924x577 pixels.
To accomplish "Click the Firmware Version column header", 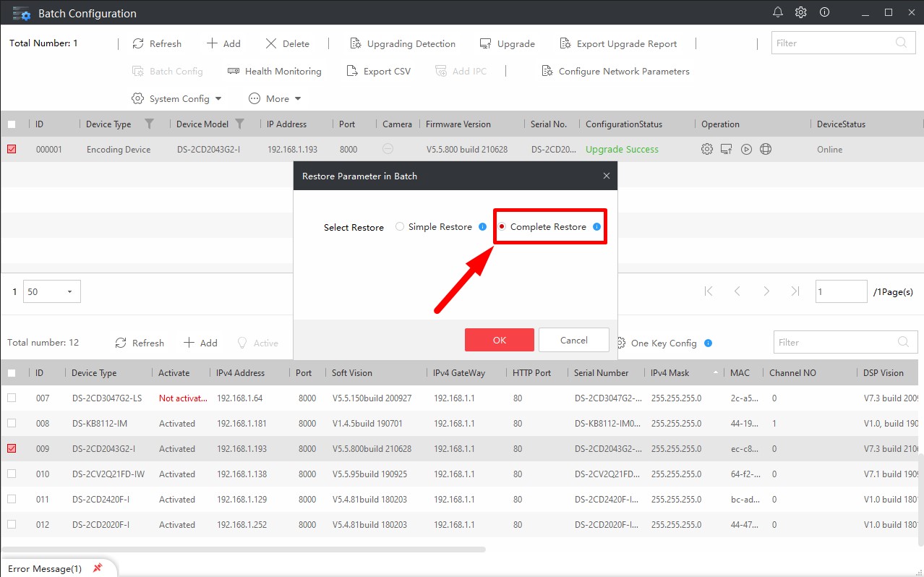I will pyautogui.click(x=458, y=124).
